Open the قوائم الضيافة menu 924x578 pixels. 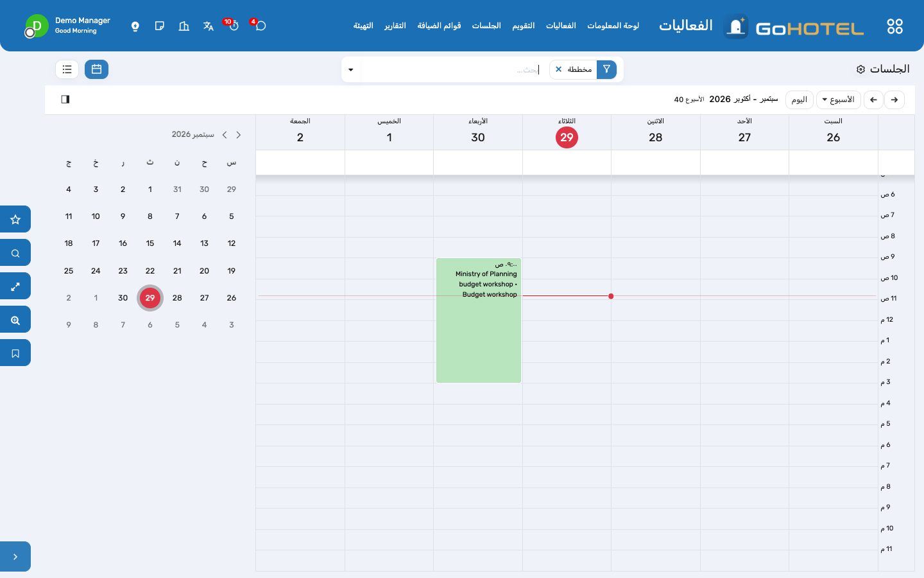440,26
